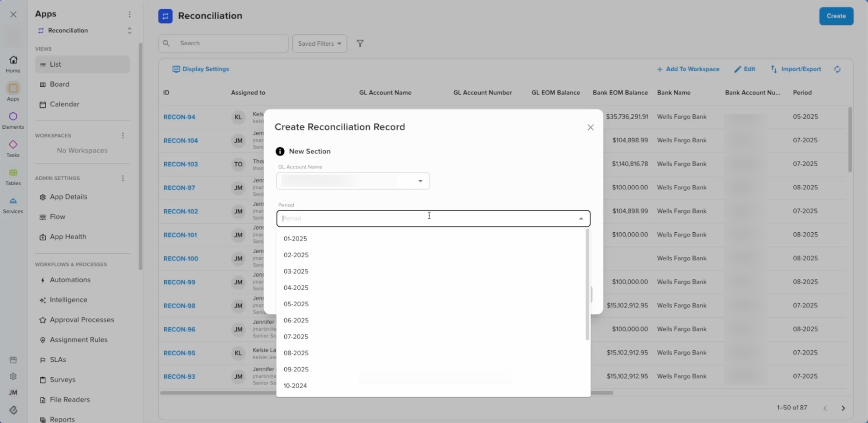This screenshot has width=868, height=423.
Task: Click the Home icon in left rail
Action: [x=13, y=63]
